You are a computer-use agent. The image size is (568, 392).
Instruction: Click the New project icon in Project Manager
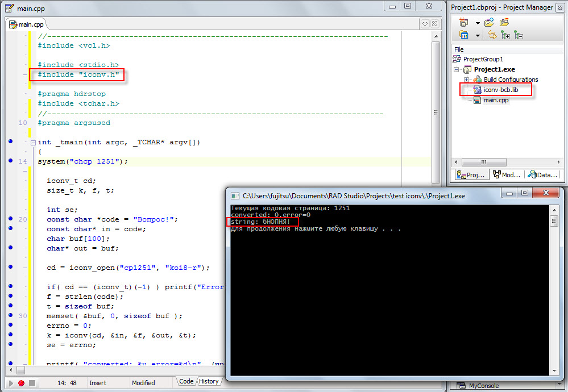[464, 23]
